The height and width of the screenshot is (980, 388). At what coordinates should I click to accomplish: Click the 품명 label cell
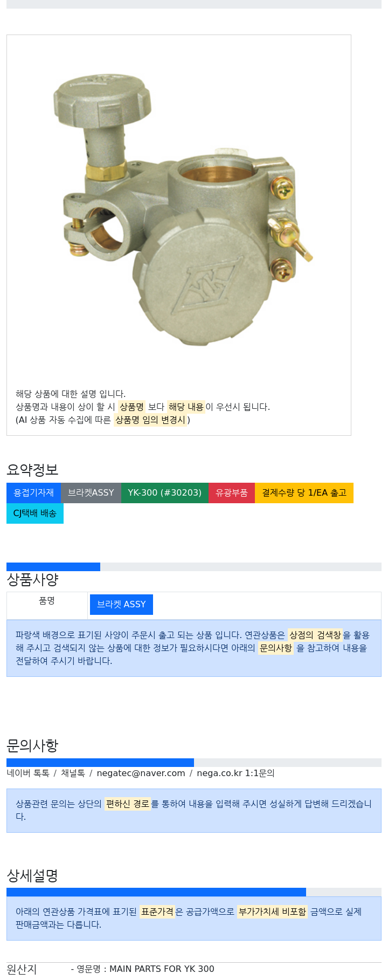[47, 605]
